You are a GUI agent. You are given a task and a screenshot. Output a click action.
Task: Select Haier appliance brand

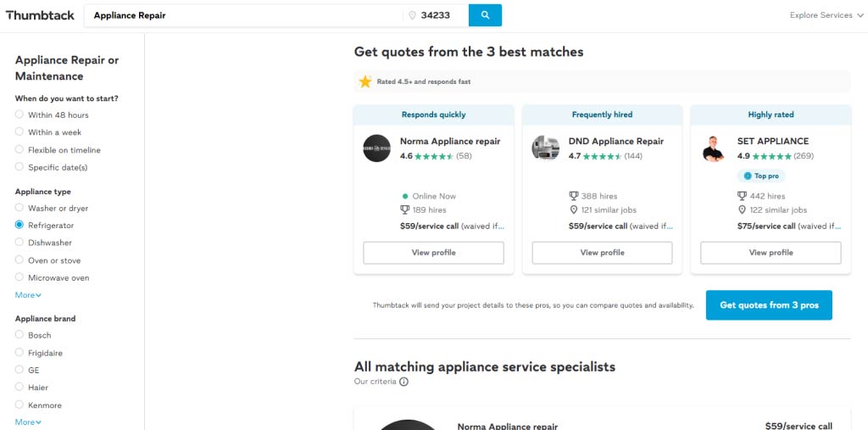19,387
